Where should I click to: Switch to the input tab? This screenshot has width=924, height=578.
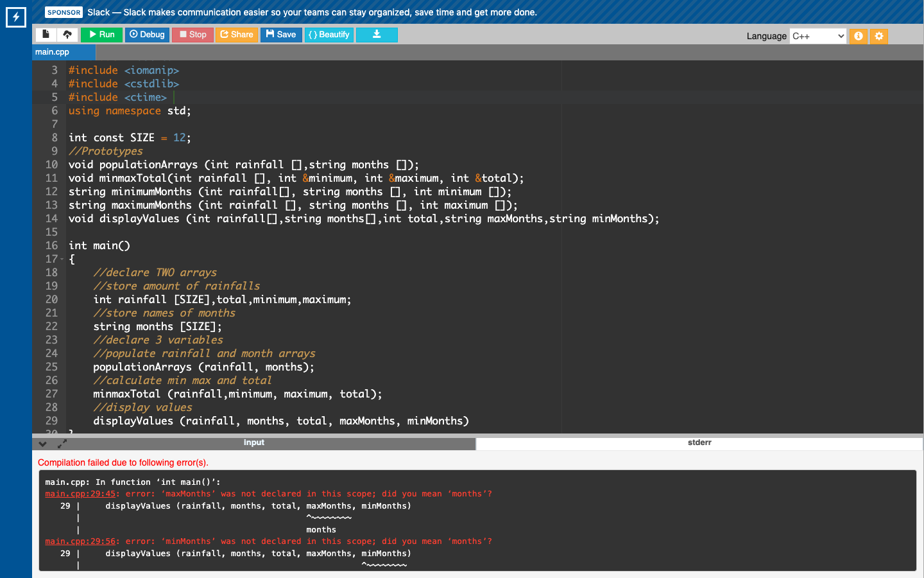(x=254, y=443)
